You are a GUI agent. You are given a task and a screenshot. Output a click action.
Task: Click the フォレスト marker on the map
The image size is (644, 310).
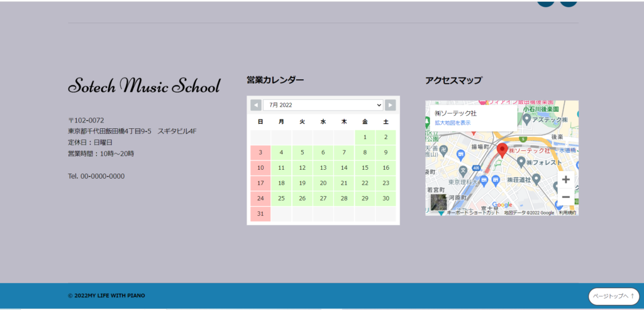pyautogui.click(x=520, y=161)
